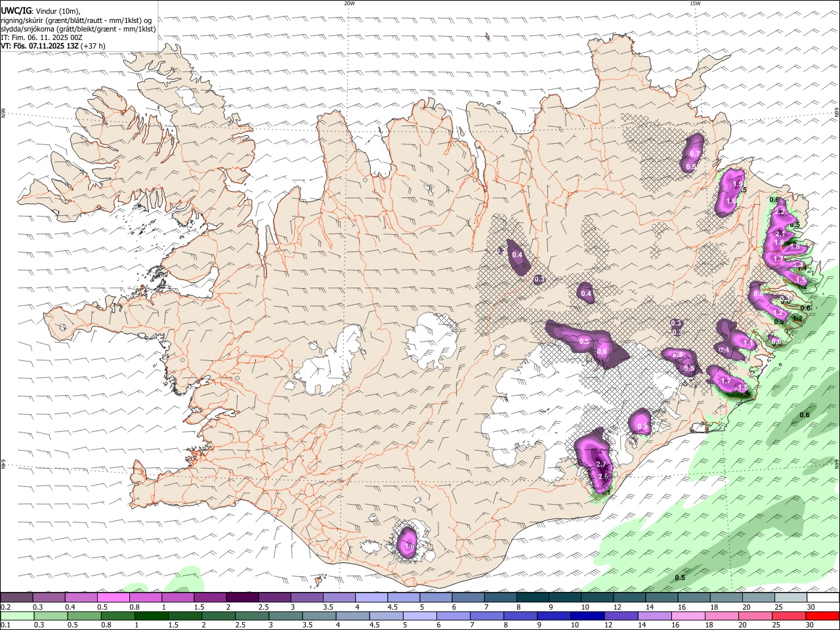Click the 20W longitude label at top
The height and width of the screenshot is (630, 840).
[x=349, y=3]
